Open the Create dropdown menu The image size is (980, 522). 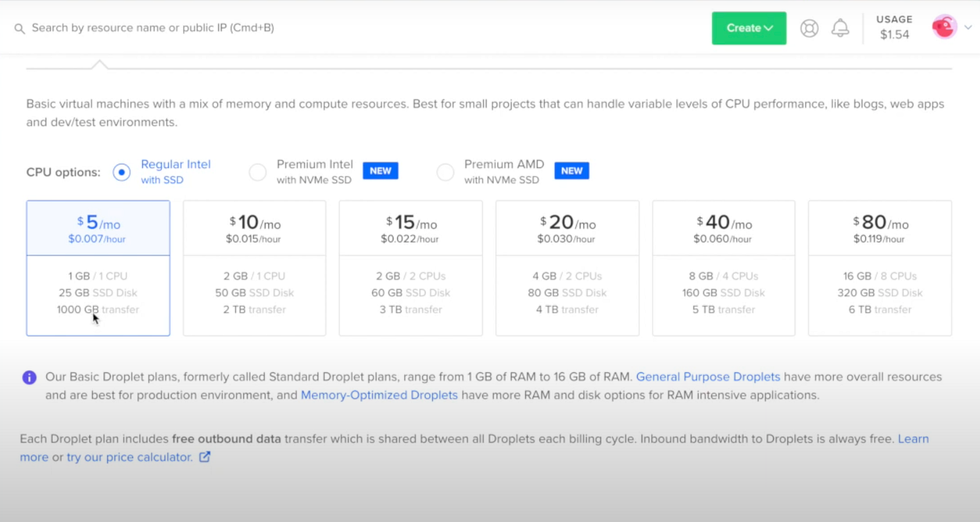(748, 28)
